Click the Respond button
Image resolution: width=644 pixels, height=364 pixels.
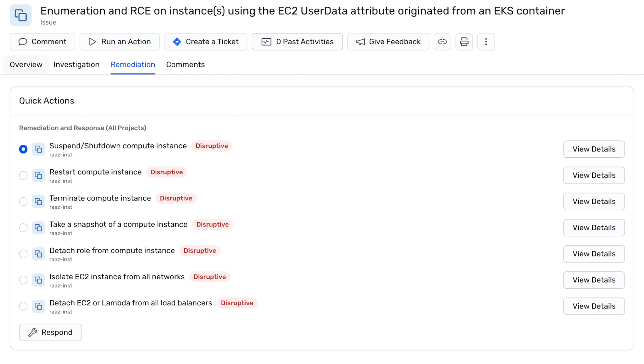click(x=50, y=332)
